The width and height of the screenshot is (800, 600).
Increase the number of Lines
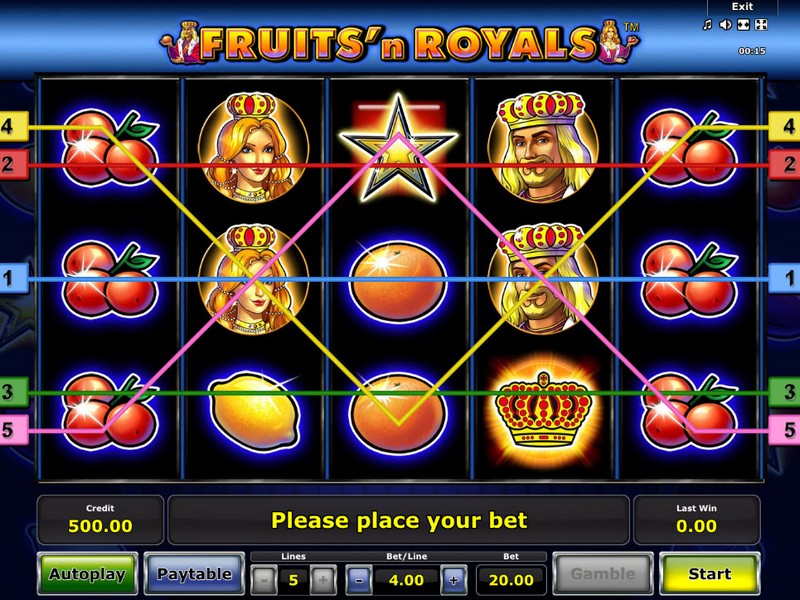[x=322, y=580]
